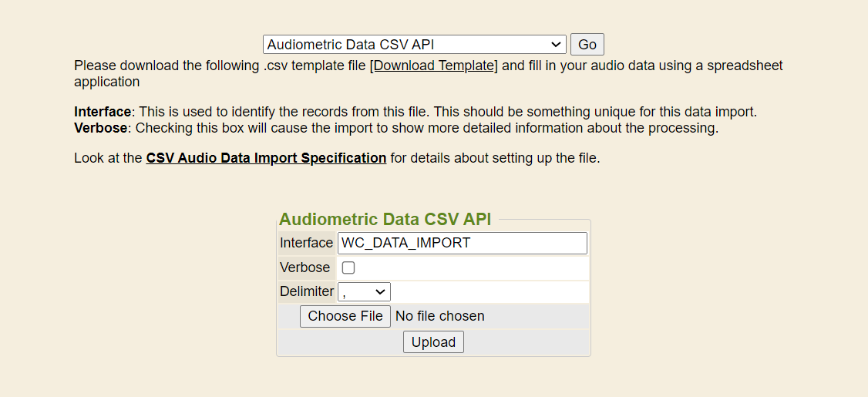Viewport: 868px width, 397px height.
Task: Click the green Audiometric Data CSV API heading
Action: [385, 219]
